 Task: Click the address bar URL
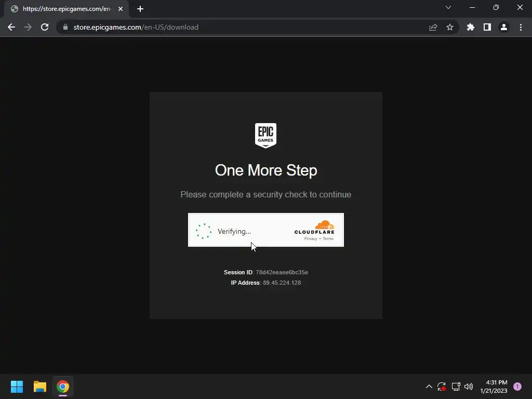tap(136, 27)
